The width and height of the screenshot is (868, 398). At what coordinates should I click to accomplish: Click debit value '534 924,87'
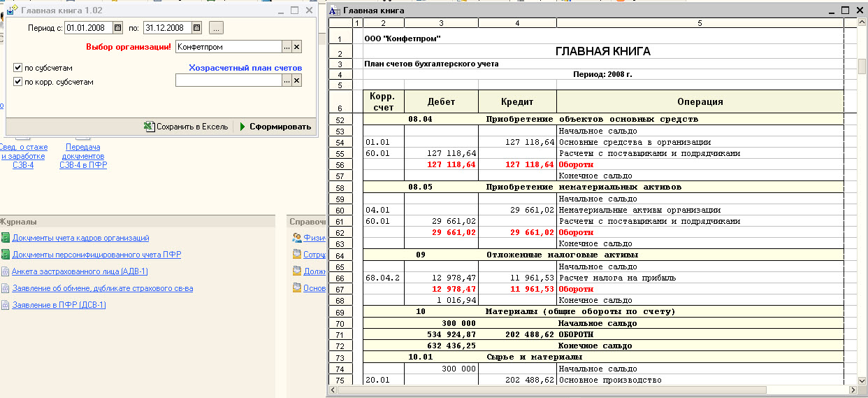pyautogui.click(x=441, y=334)
